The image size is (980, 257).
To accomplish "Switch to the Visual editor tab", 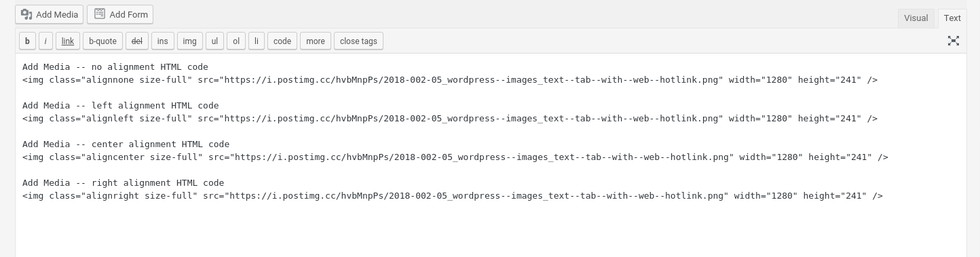I will click(x=916, y=18).
